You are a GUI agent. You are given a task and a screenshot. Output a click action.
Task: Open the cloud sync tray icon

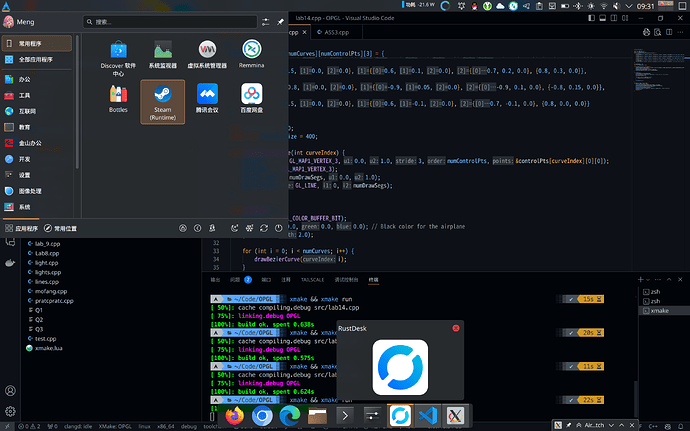500,6
